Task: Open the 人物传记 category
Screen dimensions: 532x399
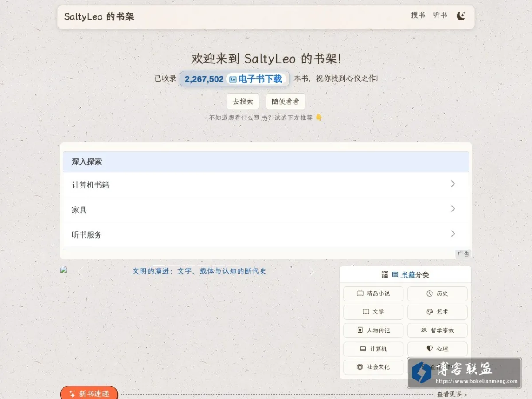Action: point(373,330)
